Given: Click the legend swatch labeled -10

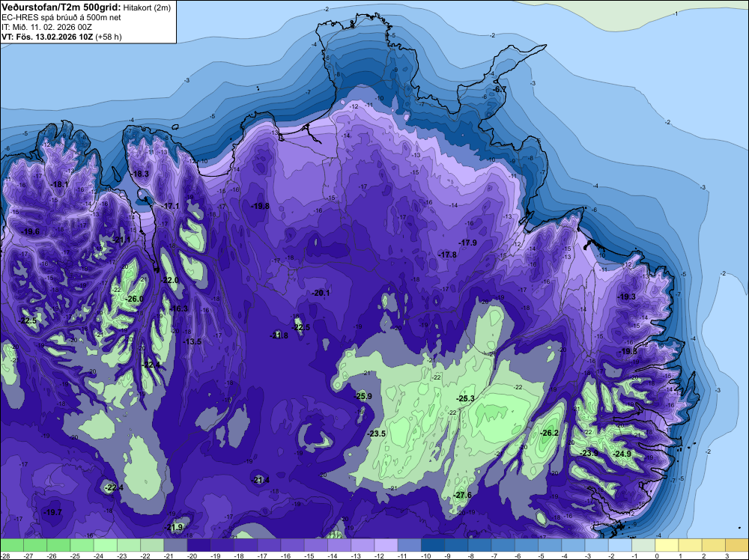Looking at the screenshot, I should tap(433, 545).
